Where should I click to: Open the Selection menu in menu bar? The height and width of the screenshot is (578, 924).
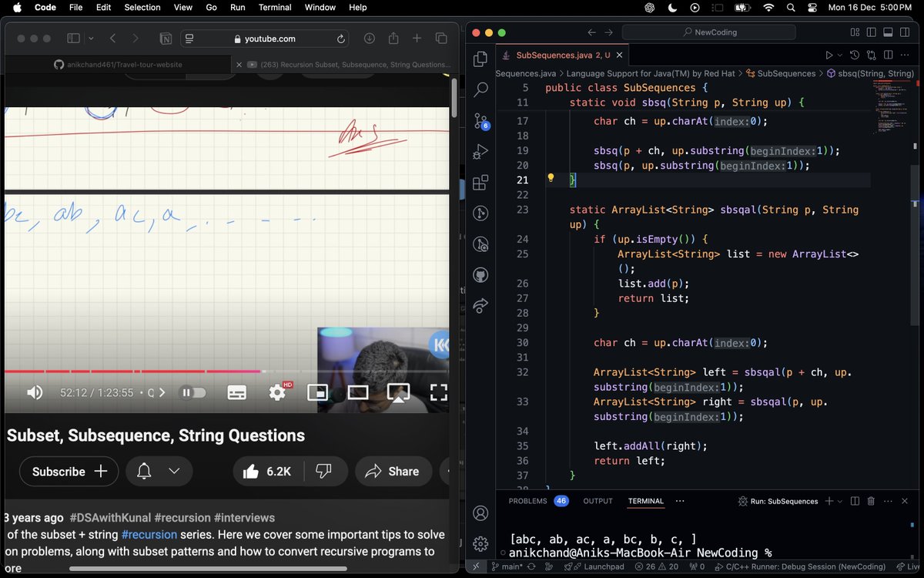click(142, 7)
